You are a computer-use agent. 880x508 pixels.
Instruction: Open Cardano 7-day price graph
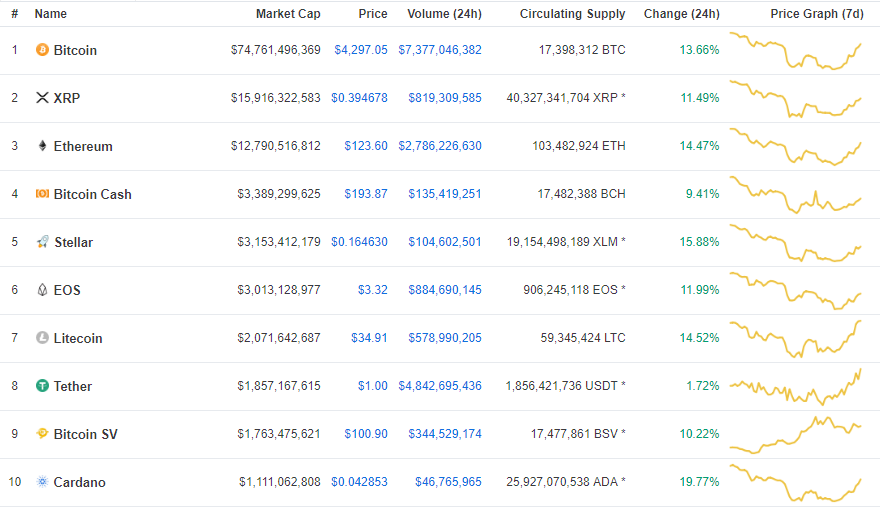point(796,483)
